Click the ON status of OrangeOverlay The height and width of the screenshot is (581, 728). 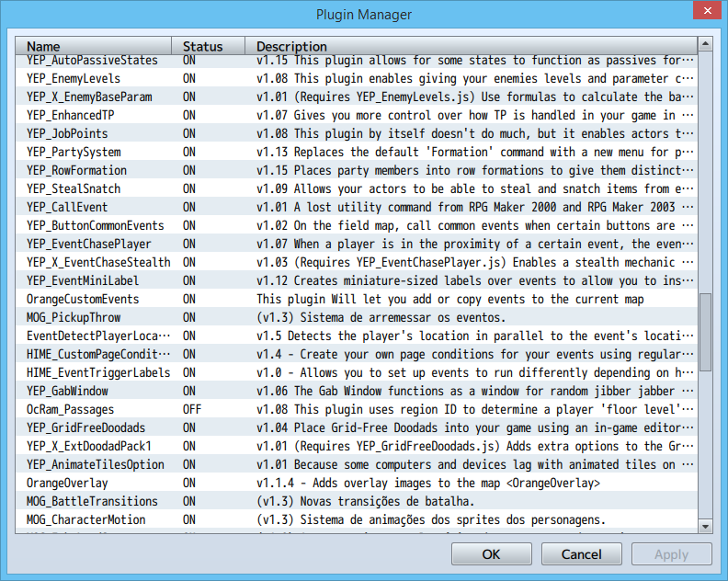[189, 483]
